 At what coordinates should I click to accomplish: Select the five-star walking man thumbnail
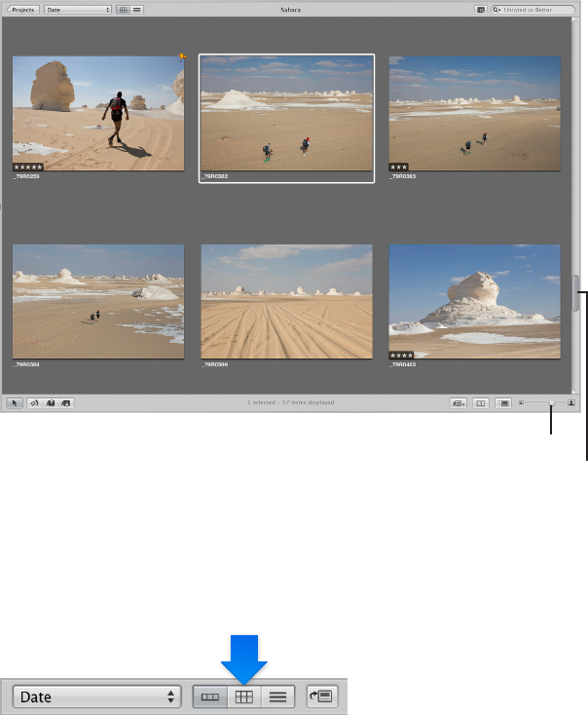click(98, 114)
